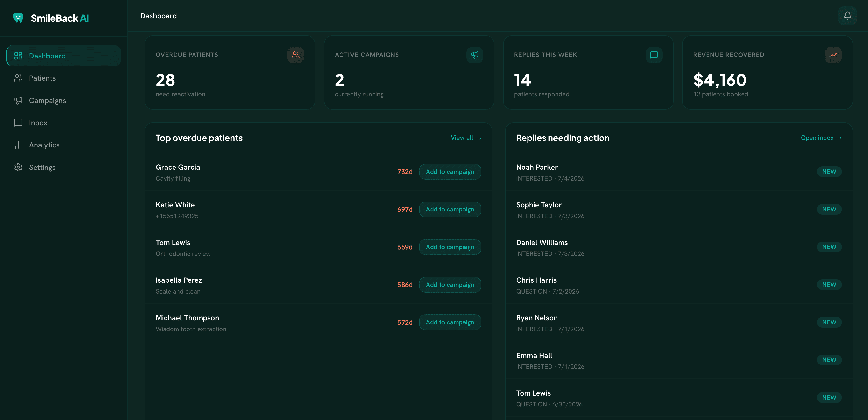Screen dimensions: 868x420
Task: Add Isabella Perez to campaign
Action: 450,285
